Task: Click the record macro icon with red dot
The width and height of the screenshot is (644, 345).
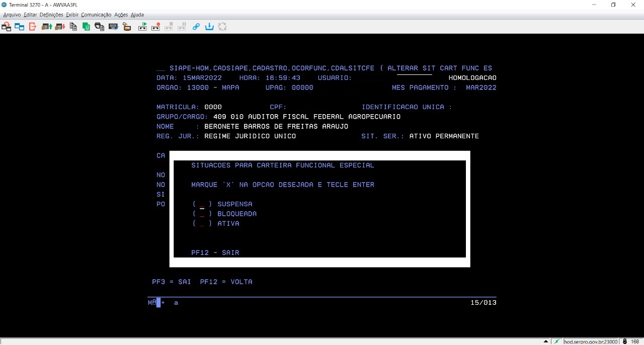Action: 156,27
